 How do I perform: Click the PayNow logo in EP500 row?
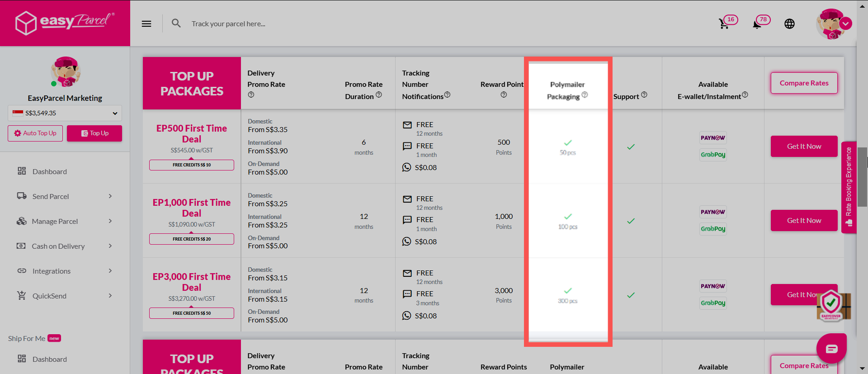click(713, 138)
